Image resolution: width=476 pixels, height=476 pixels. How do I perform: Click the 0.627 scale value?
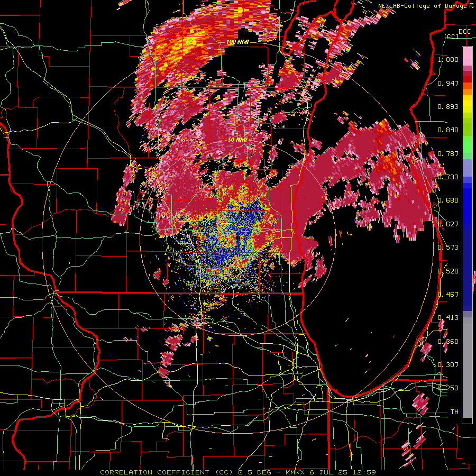click(x=448, y=224)
